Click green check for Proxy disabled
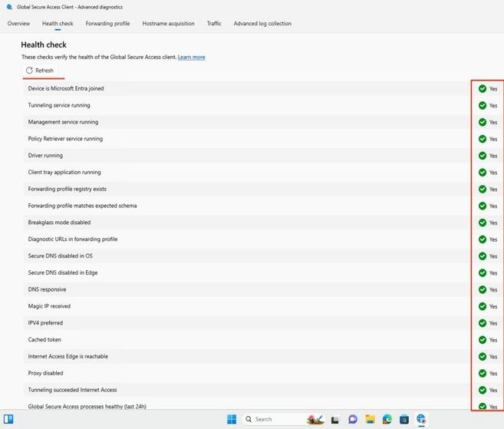This screenshot has width=504, height=429. [x=483, y=373]
